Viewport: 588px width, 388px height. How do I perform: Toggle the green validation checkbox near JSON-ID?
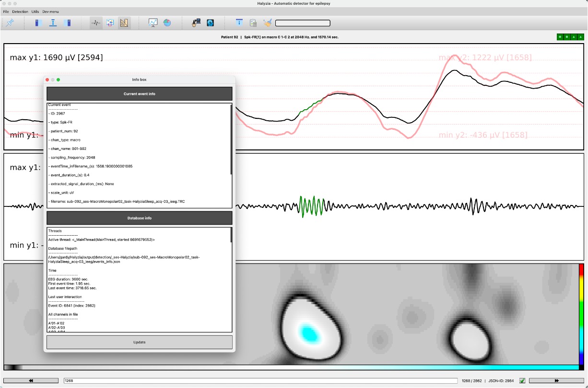[x=522, y=381]
